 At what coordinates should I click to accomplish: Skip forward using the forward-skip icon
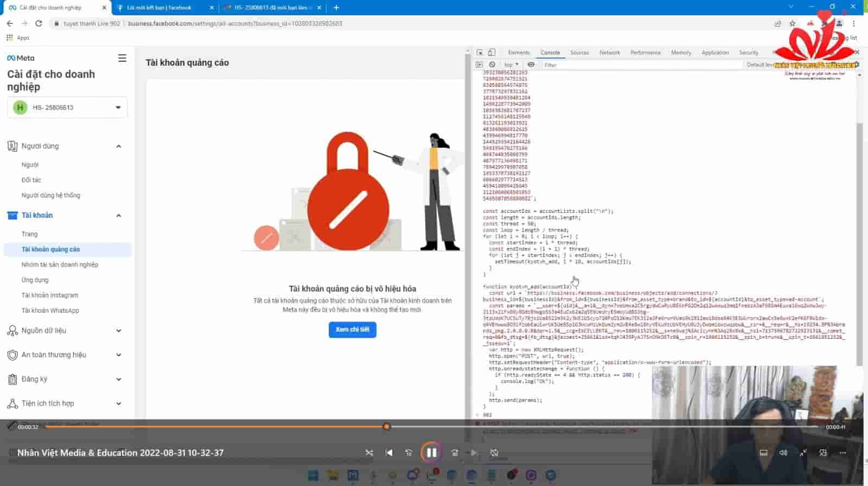[x=455, y=452]
